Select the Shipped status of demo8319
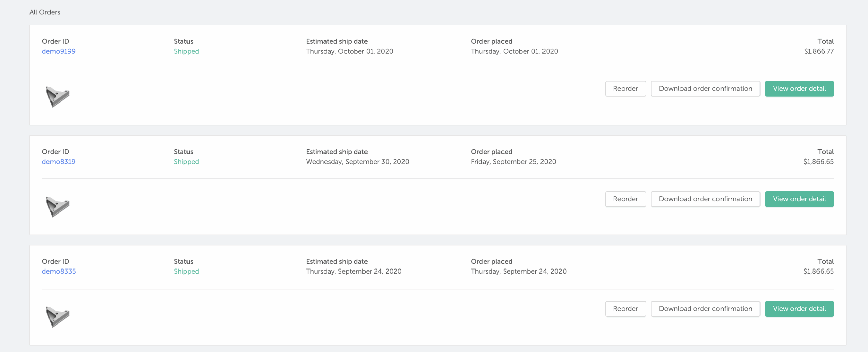 [186, 162]
